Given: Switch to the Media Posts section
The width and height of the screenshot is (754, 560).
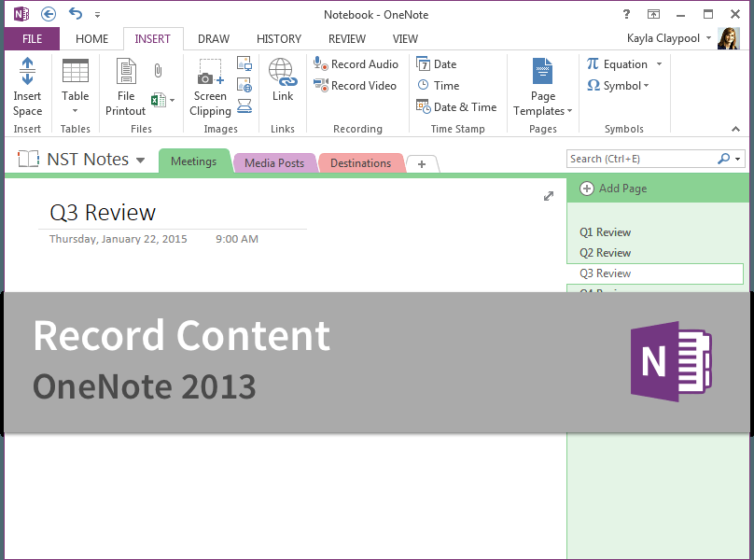Looking at the screenshot, I should (x=274, y=163).
